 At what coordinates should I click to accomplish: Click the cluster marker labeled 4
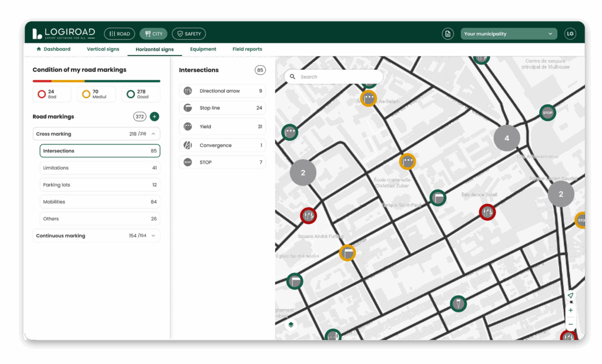[507, 139]
